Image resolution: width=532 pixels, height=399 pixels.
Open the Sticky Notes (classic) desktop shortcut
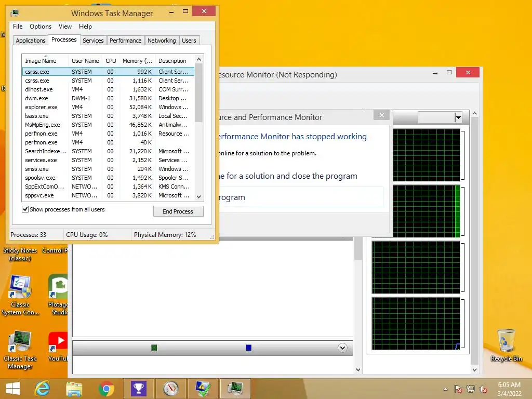point(20,254)
